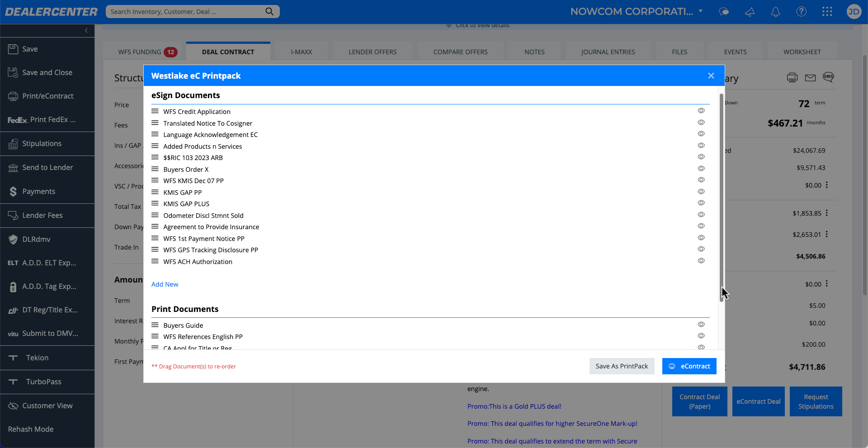Click the email envelope icon in summary
Screen dimensions: 868x448
810,78
